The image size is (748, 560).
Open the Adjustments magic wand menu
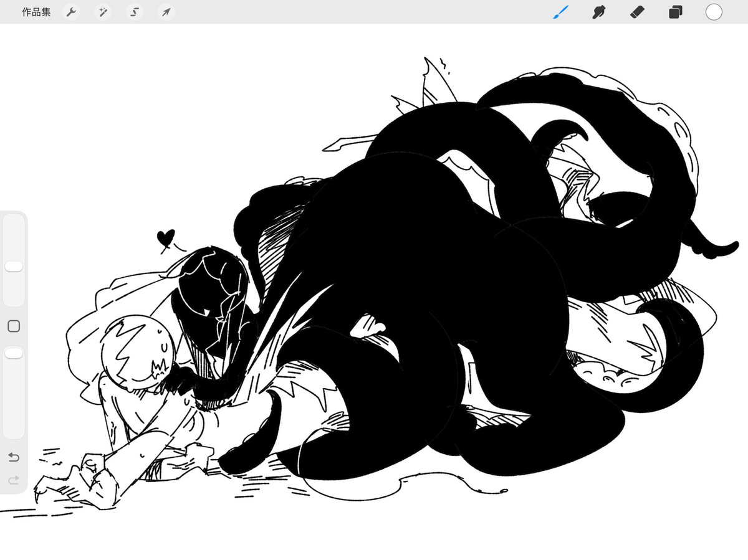tap(103, 12)
